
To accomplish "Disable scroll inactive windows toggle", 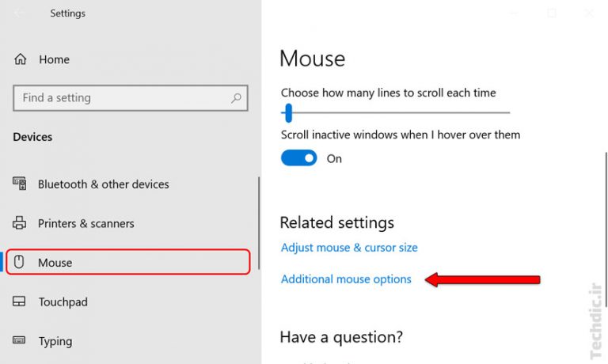I will [298, 158].
